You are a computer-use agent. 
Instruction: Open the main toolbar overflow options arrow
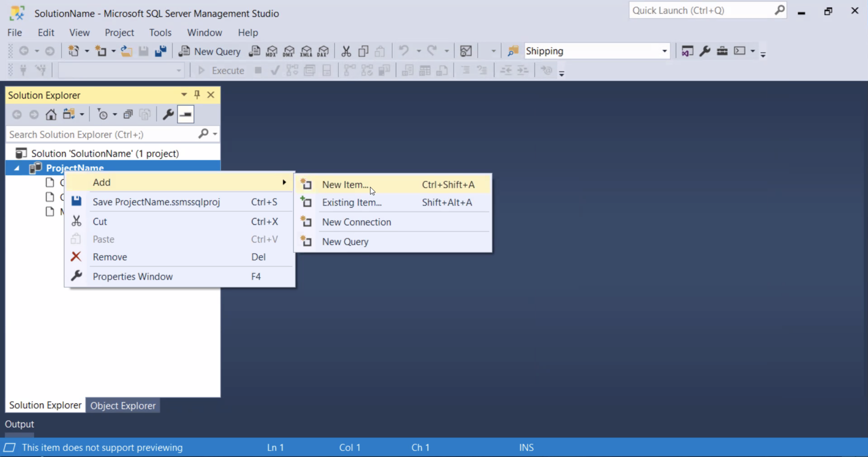click(x=763, y=54)
